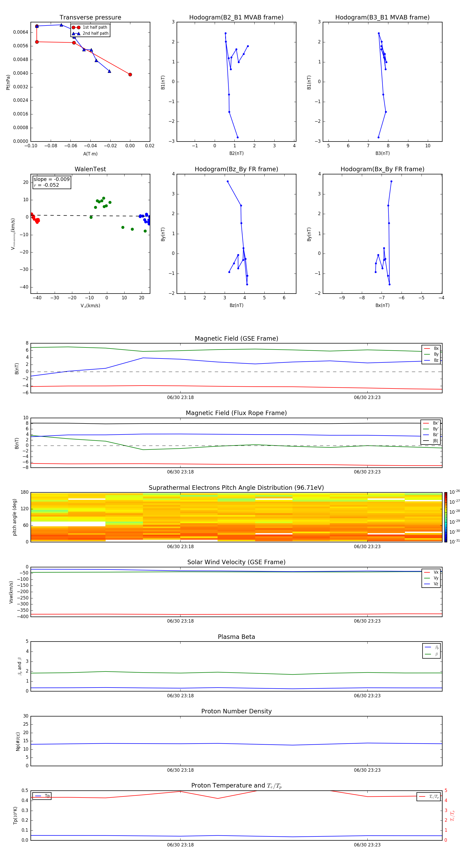Click the 'B2(nT)' axis label
The height and width of the screenshot is (868, 473).
[x=236, y=153]
